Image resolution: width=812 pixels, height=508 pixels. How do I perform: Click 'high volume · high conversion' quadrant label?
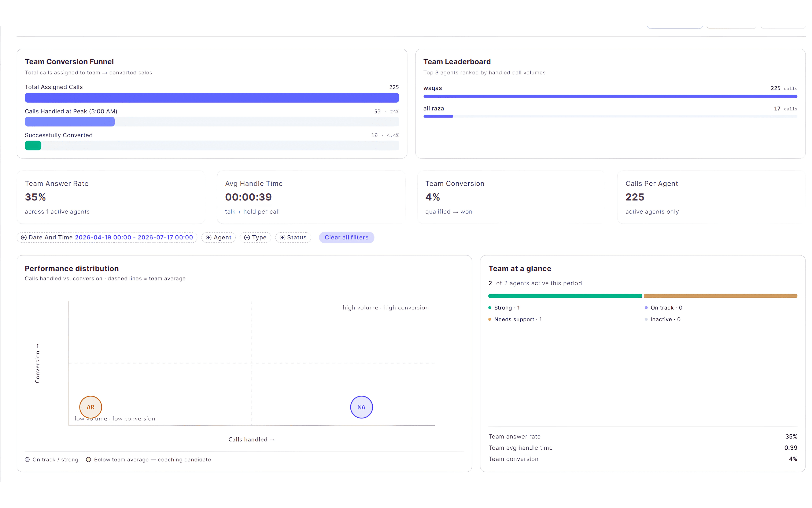click(385, 308)
